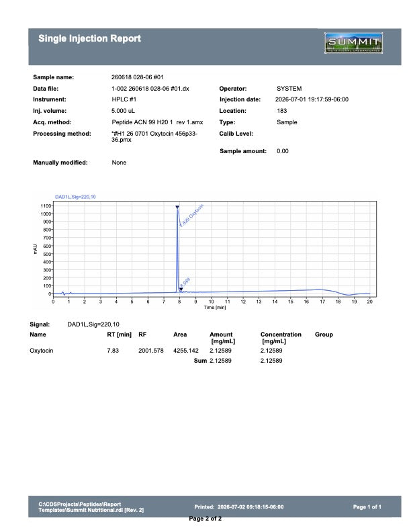411x532 pixels.
Task: Click the Single Injection Report title
Action: (x=89, y=38)
